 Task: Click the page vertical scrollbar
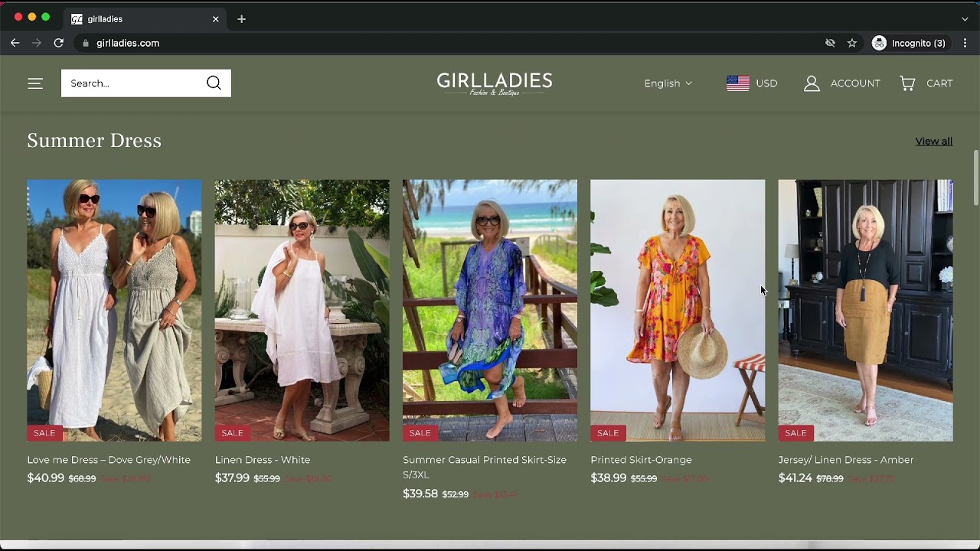click(975, 178)
